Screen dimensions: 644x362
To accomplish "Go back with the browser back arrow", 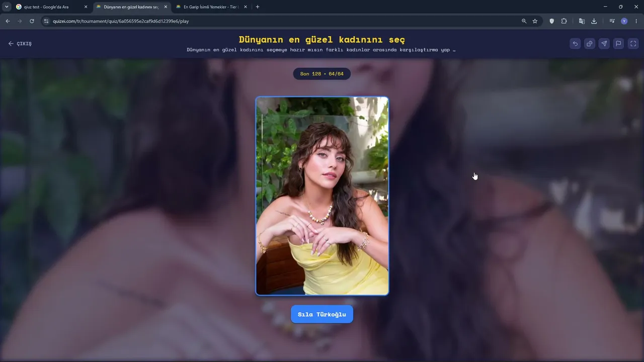I will [8, 21].
